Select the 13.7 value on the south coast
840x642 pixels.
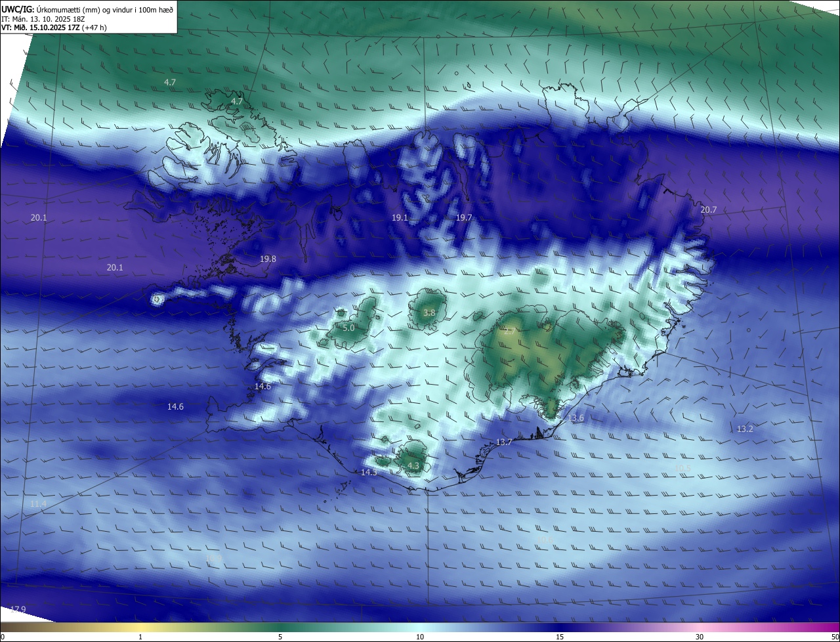(x=503, y=442)
